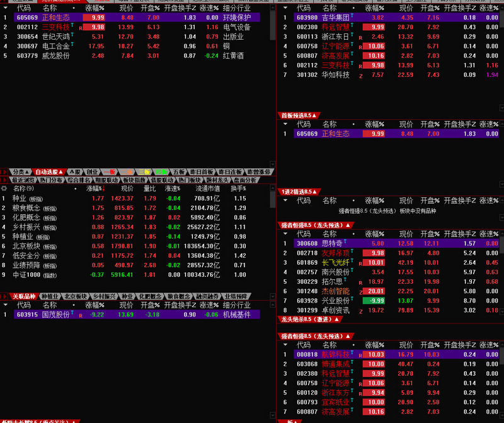Click the tab-scroll arrow left of 分类 tab
Screen dimensions: 504x423
point(4,172)
